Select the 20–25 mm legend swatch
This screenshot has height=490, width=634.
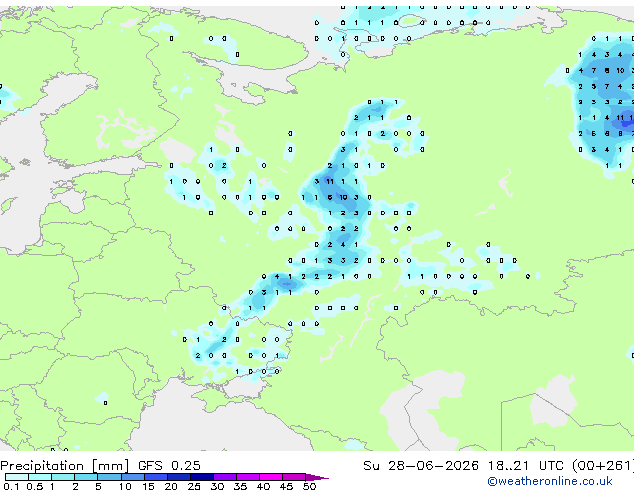coord(179,477)
